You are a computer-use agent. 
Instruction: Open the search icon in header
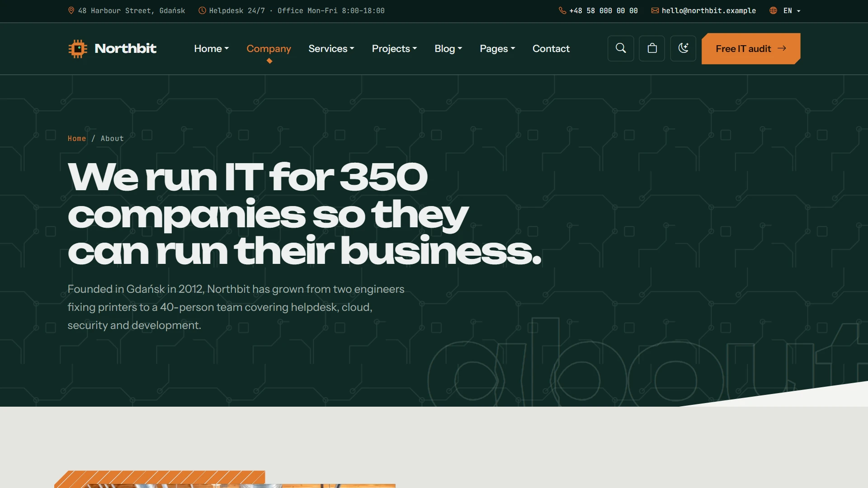621,48
